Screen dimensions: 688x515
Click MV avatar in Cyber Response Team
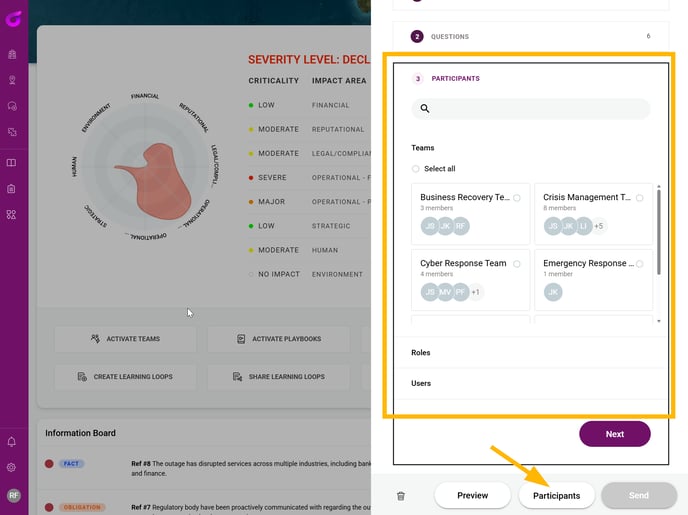coord(445,292)
